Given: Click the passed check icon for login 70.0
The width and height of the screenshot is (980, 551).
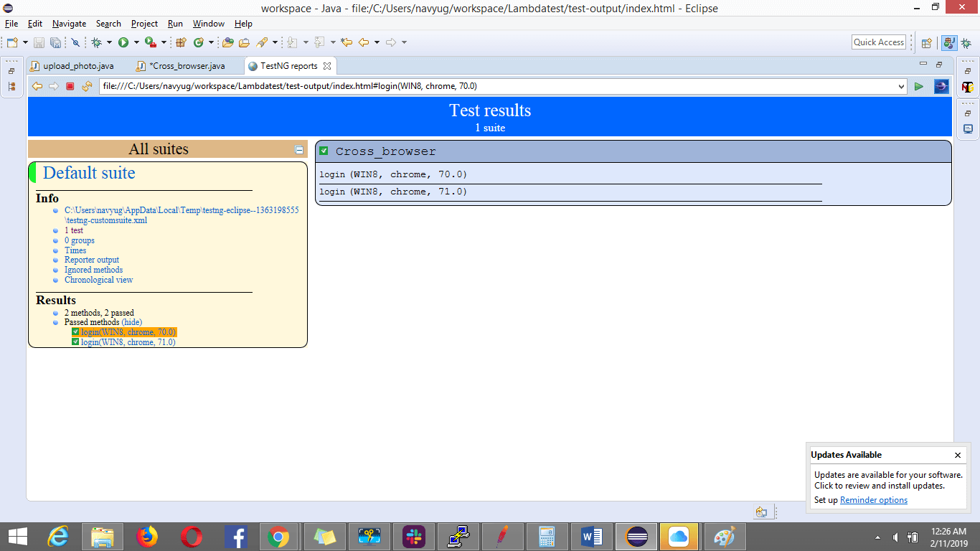Looking at the screenshot, I should [75, 332].
